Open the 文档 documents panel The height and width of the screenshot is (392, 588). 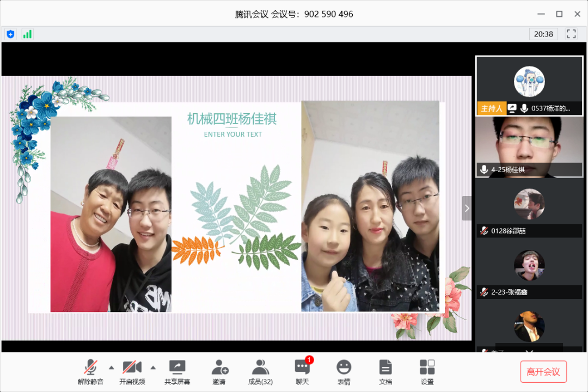(385, 371)
